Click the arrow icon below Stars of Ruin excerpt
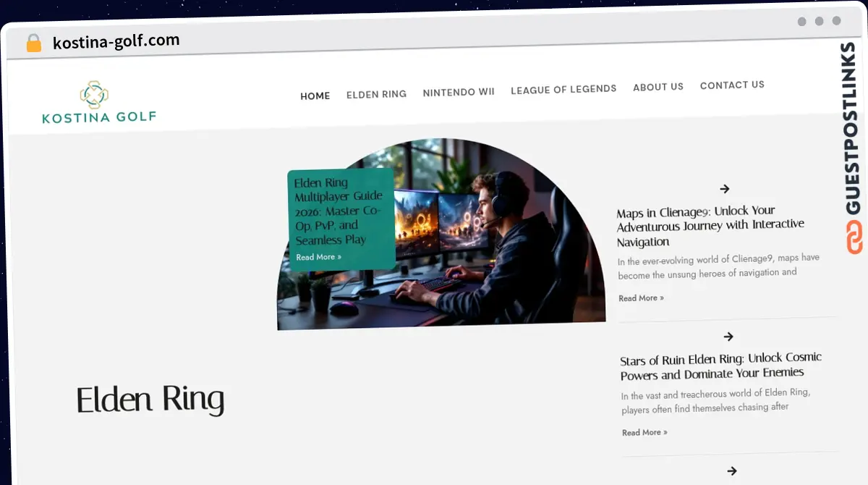The image size is (868, 485). 732,471
